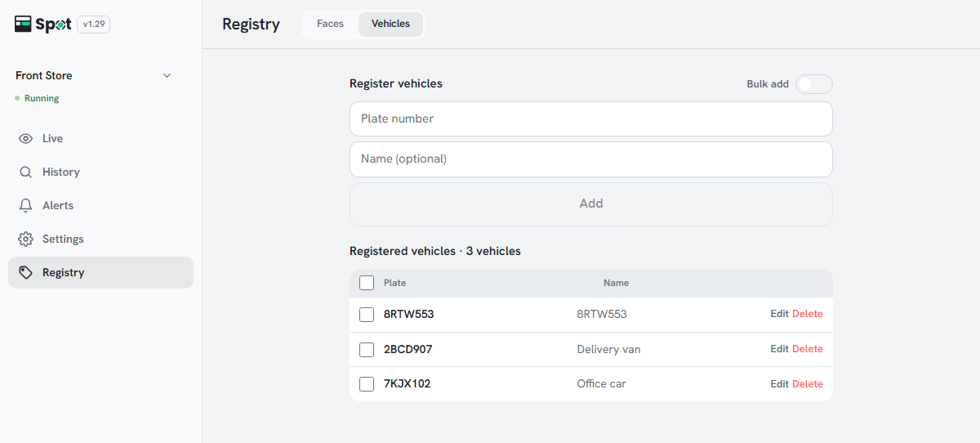980x443 pixels.
Task: Open Live view eye icon
Action: click(x=26, y=139)
